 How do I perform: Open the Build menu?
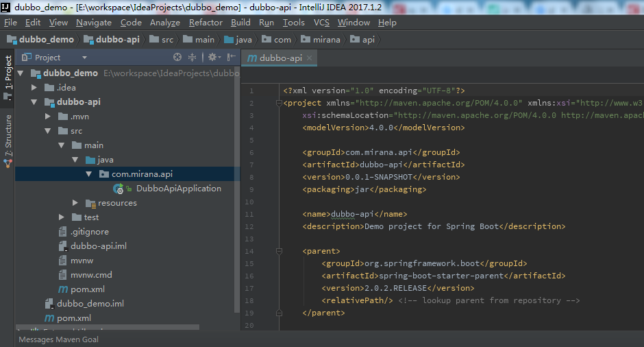(x=240, y=23)
